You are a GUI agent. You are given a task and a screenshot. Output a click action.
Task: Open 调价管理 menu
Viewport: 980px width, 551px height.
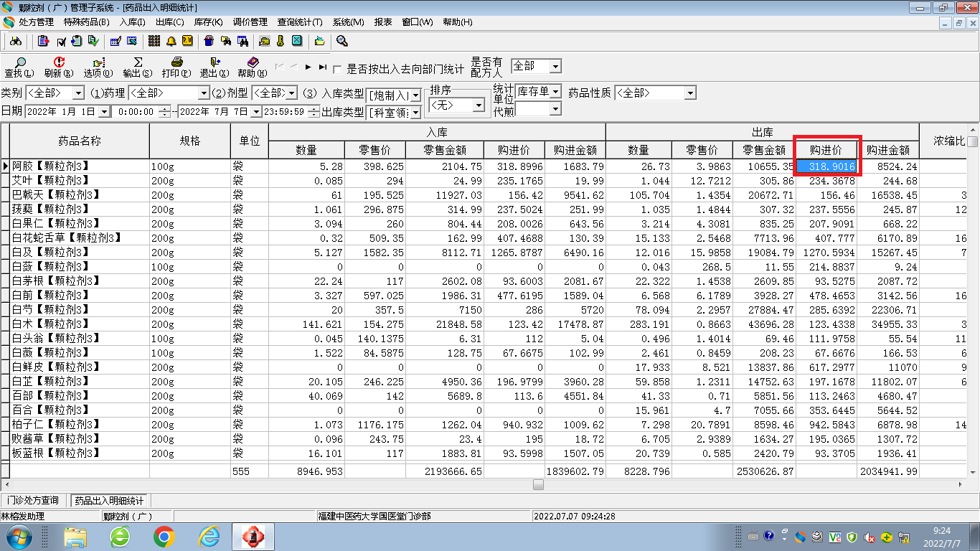pos(250,22)
